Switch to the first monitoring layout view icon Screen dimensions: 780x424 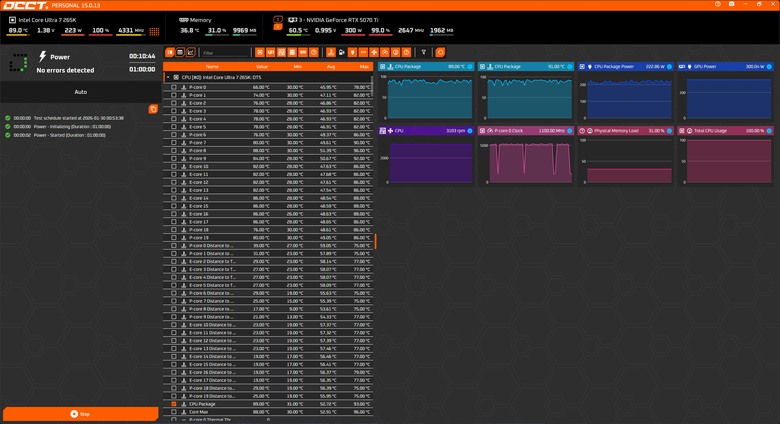[170, 52]
